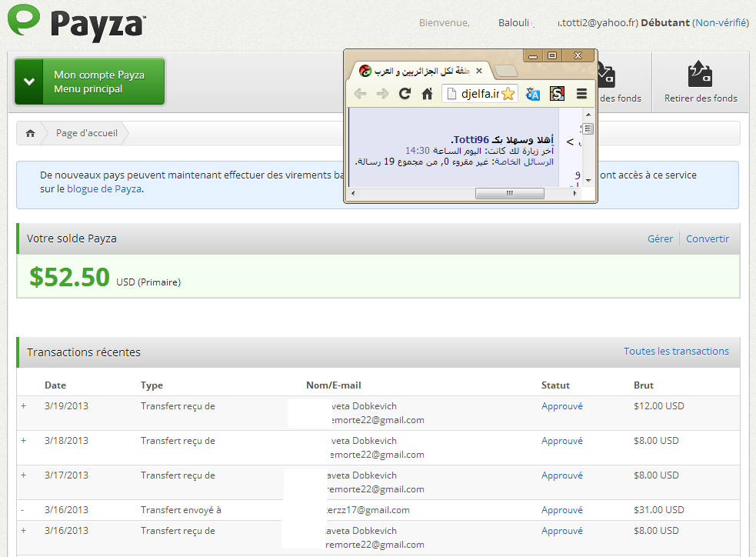Image resolution: width=756 pixels, height=557 pixels.
Task: Click the 3/18/2013 date cell
Action: pos(67,441)
